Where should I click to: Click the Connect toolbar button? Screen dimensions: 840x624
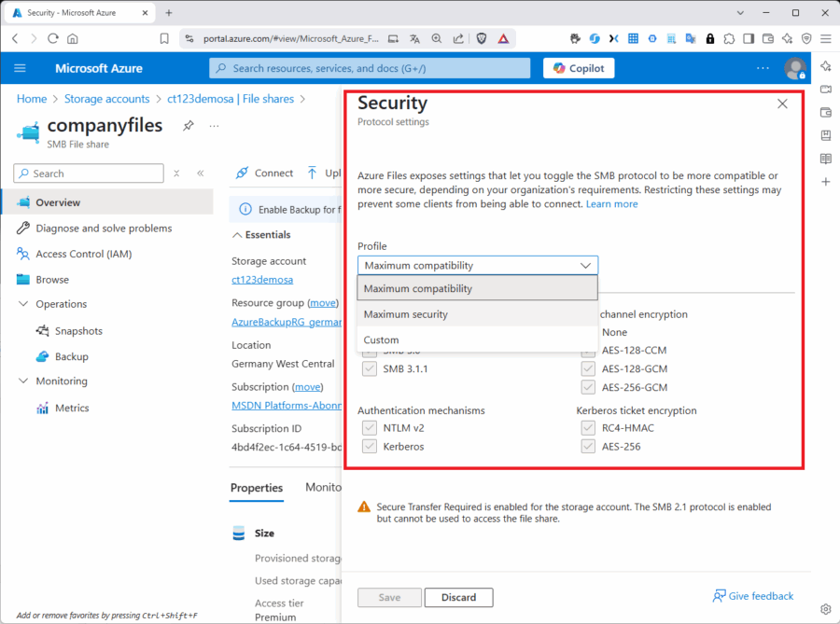(264, 173)
